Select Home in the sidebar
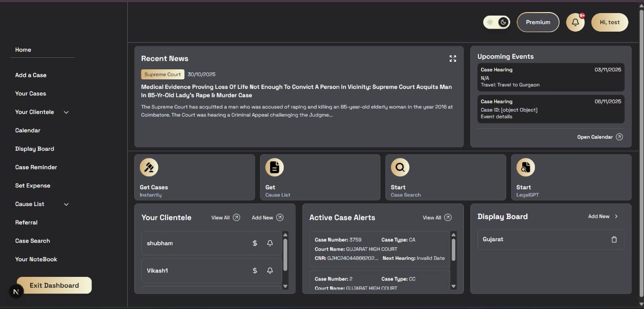Image resolution: width=644 pixels, height=309 pixels. (23, 50)
